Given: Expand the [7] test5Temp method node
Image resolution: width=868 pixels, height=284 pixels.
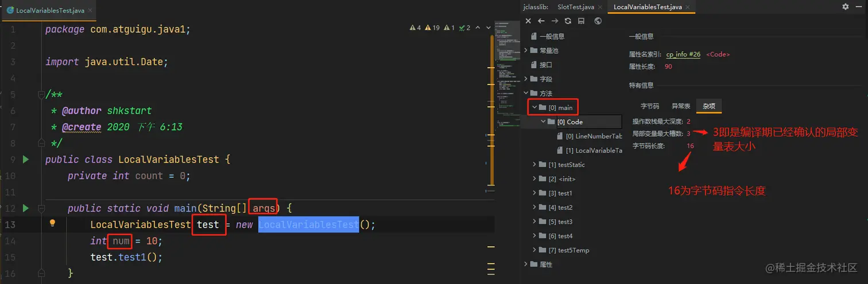Looking at the screenshot, I should tap(534, 250).
